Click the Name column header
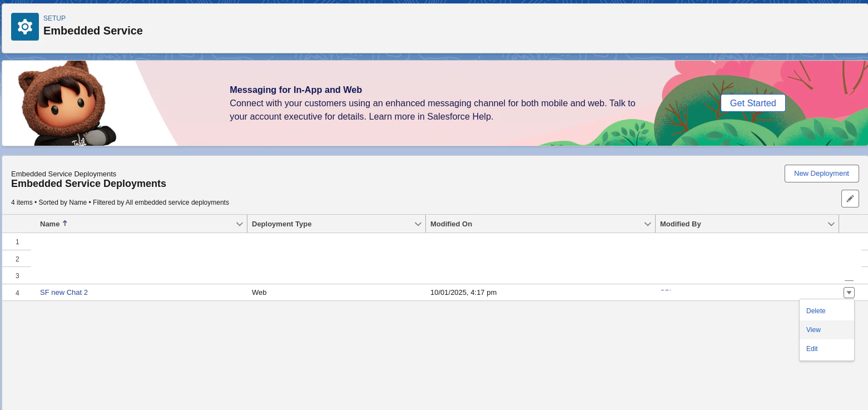This screenshot has height=410, width=868. point(50,224)
